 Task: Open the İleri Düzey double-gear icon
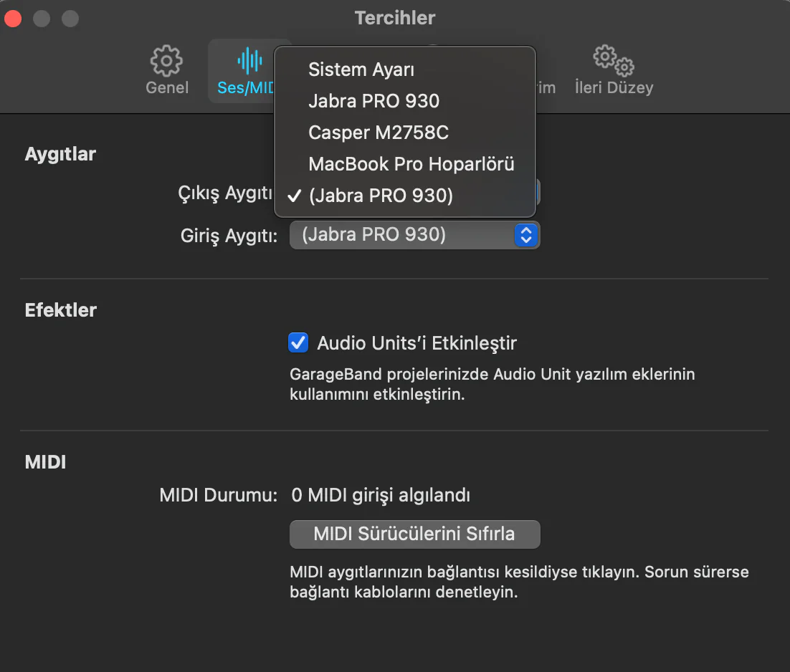click(614, 62)
